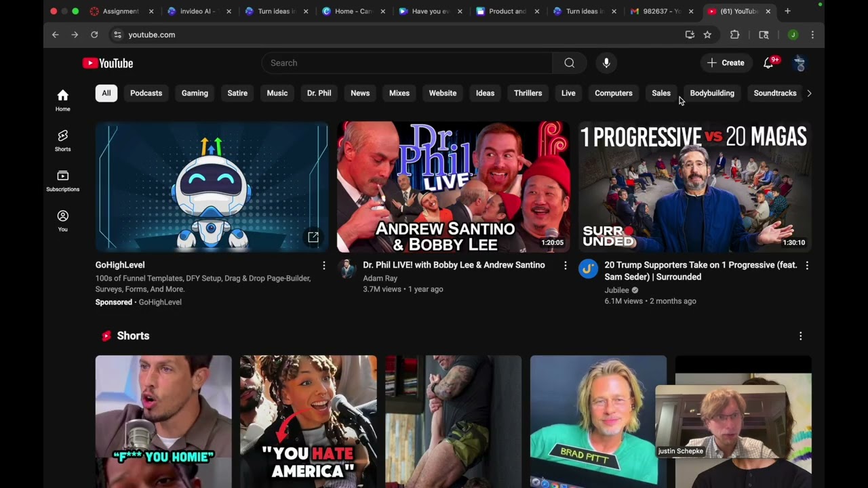Select the Podcasts filter chip

146,93
